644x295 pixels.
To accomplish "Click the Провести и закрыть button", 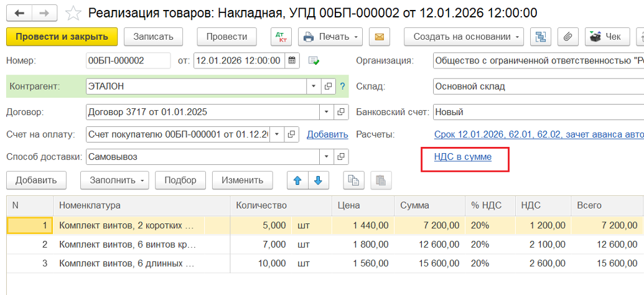I will point(62,37).
